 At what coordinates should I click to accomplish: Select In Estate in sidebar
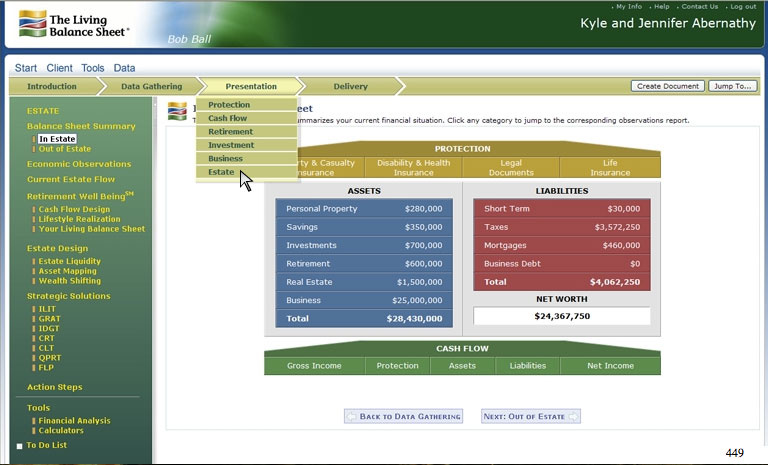(x=57, y=139)
